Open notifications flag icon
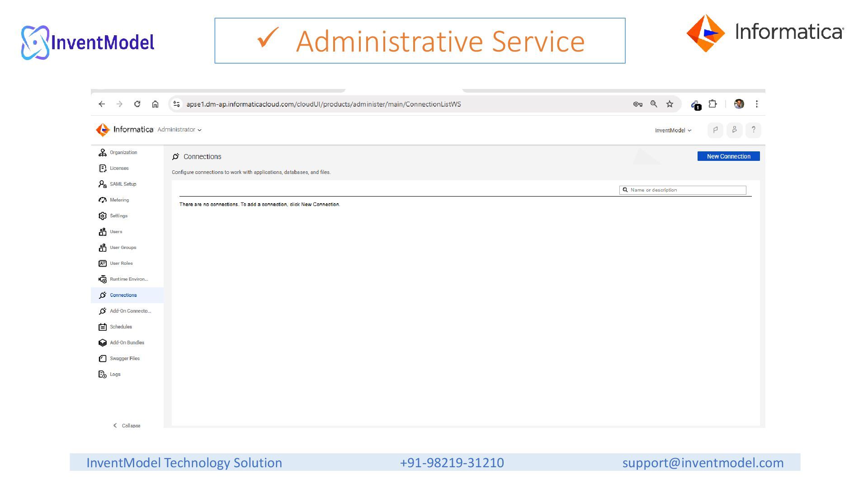The width and height of the screenshot is (868, 488). [x=715, y=130]
